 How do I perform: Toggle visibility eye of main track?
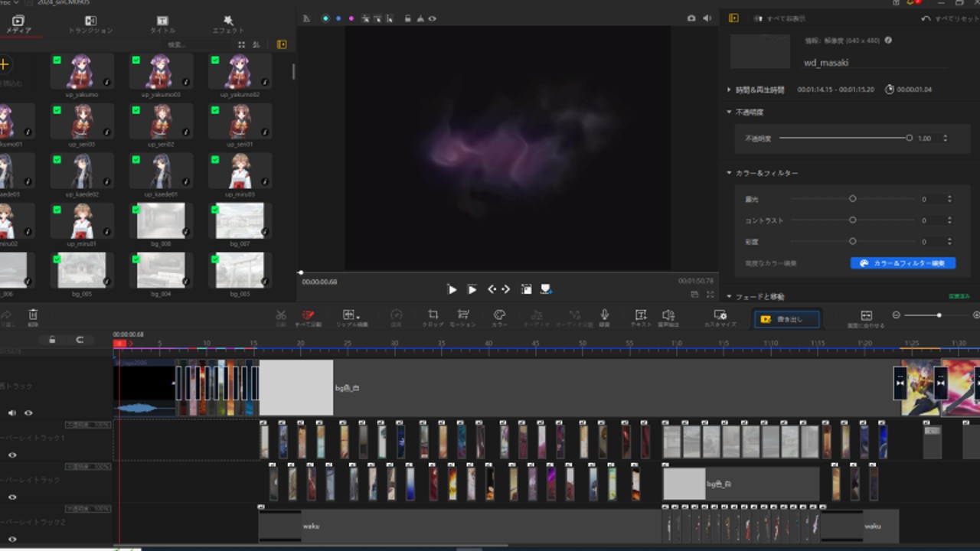coord(28,412)
